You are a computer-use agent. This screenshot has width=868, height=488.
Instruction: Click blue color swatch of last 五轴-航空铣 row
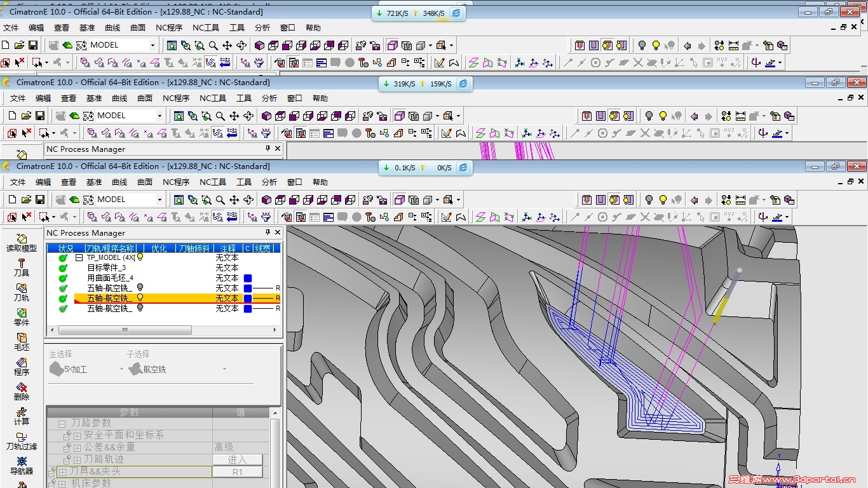248,308
